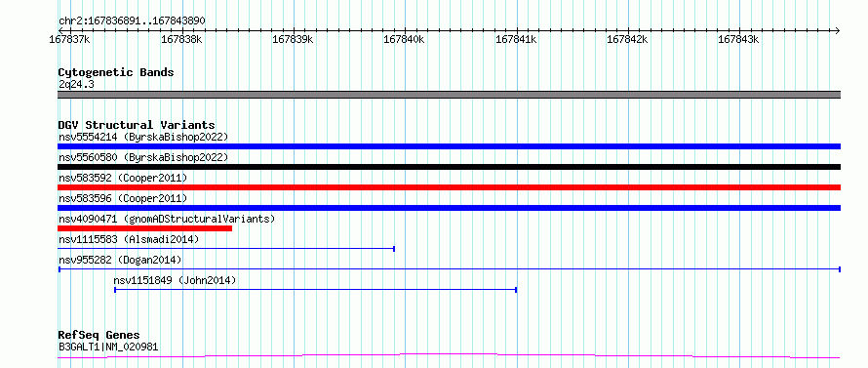Click the 167841k ruler tick label
The image size is (868, 368).
[517, 40]
